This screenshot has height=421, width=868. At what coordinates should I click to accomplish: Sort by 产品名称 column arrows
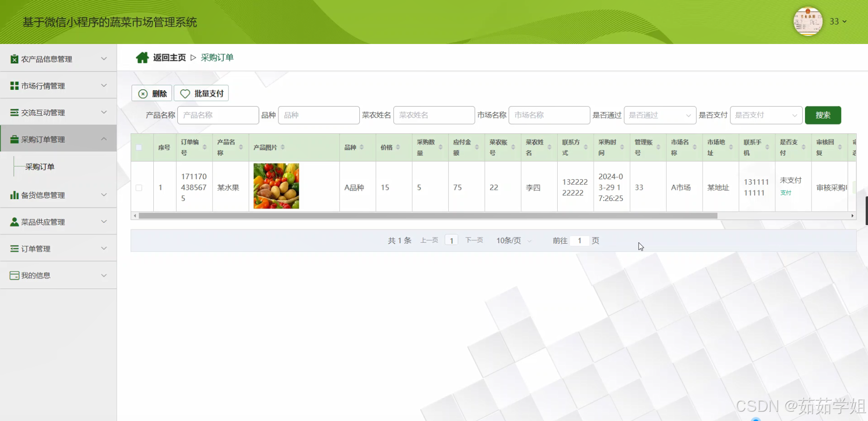click(x=241, y=147)
